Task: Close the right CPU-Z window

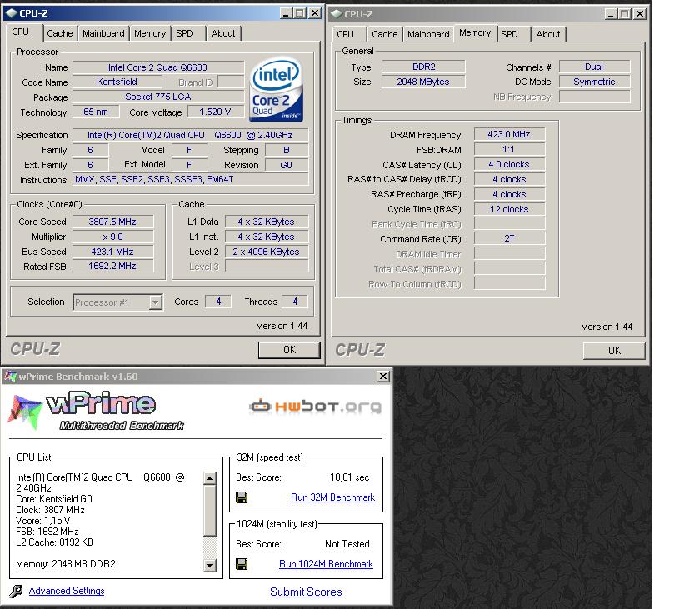Action: [x=640, y=14]
